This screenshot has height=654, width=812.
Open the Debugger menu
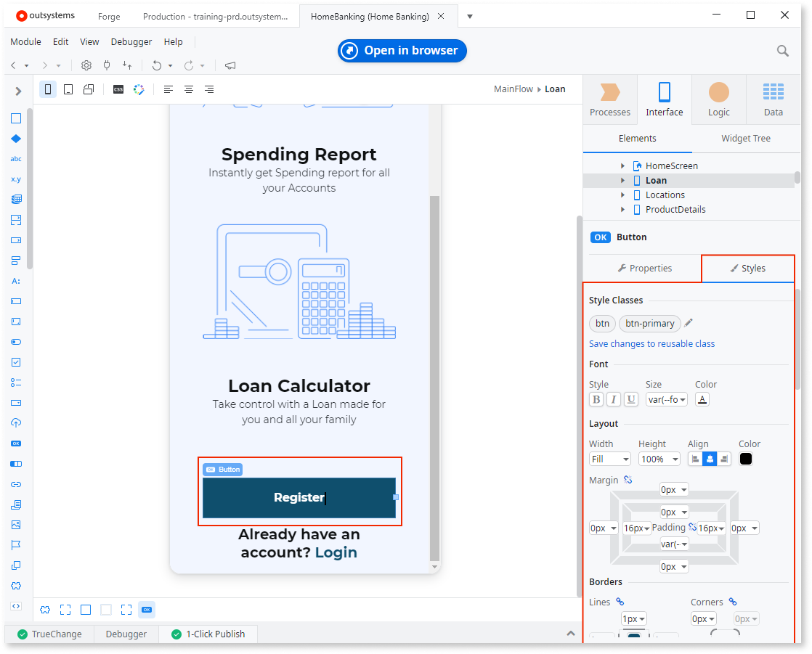pyautogui.click(x=131, y=42)
